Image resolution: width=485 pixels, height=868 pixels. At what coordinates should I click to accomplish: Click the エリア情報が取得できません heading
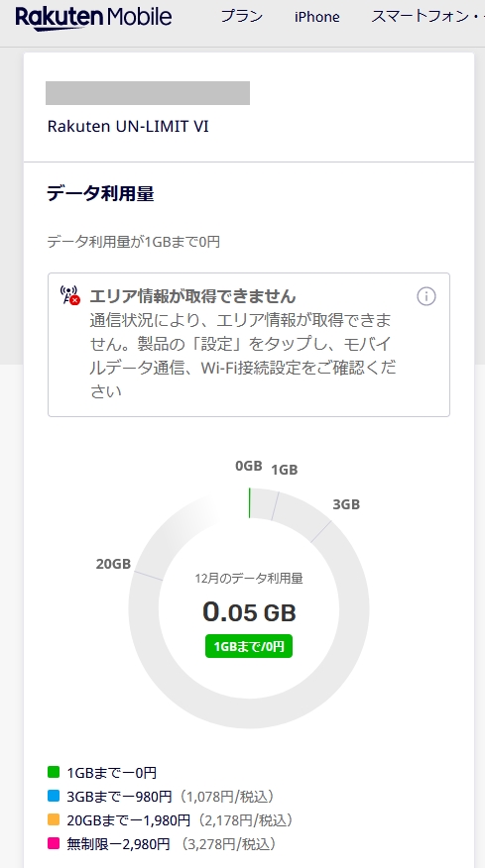click(x=192, y=296)
